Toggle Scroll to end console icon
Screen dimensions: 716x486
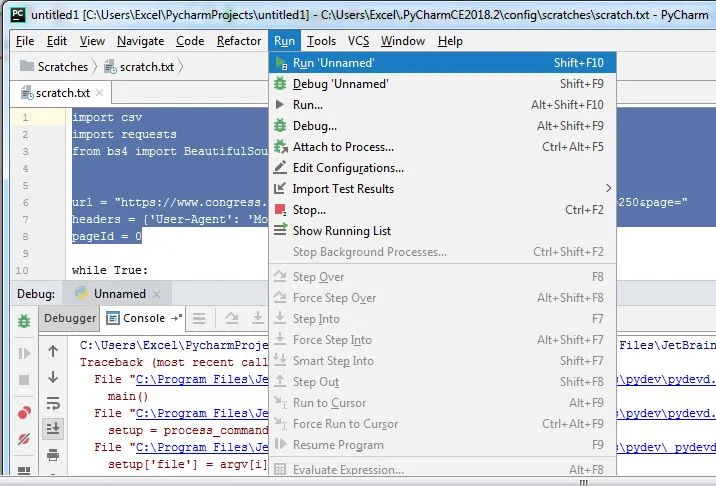53,428
